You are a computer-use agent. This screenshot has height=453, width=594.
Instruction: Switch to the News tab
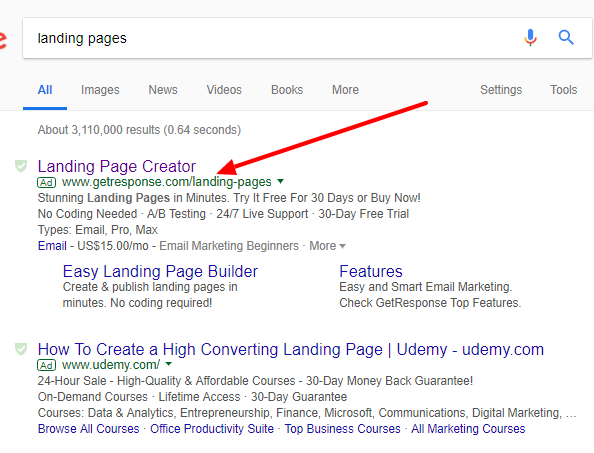[163, 90]
